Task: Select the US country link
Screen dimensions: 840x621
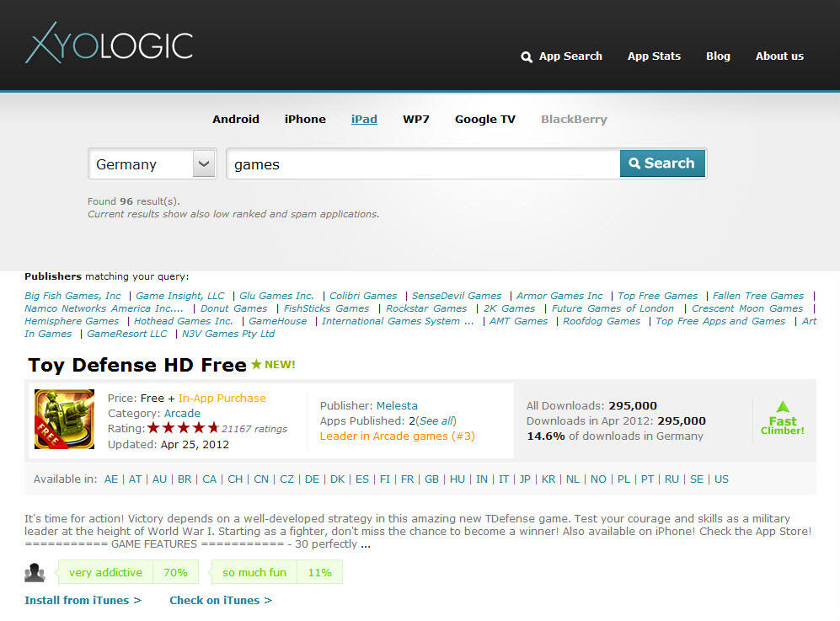Action: coord(721,479)
